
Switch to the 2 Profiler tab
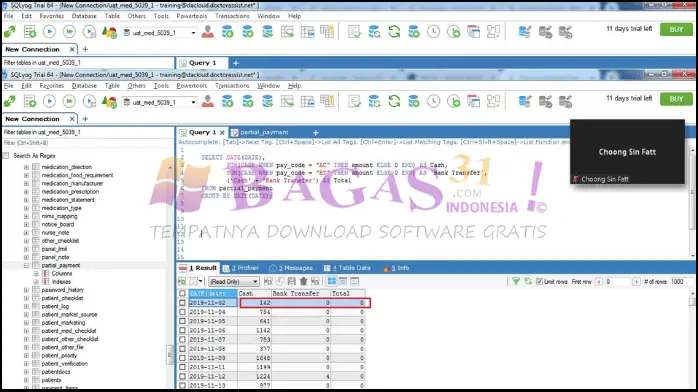[241, 268]
